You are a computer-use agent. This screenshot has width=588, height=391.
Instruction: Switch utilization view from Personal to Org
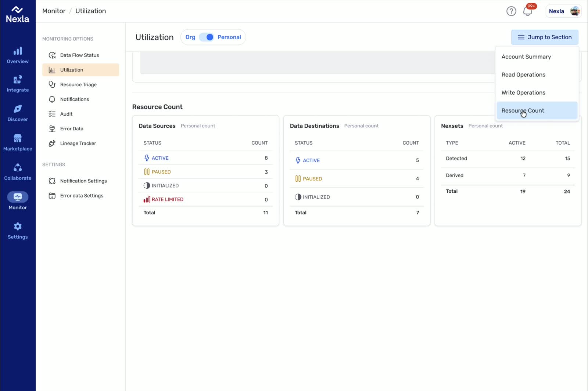click(190, 37)
